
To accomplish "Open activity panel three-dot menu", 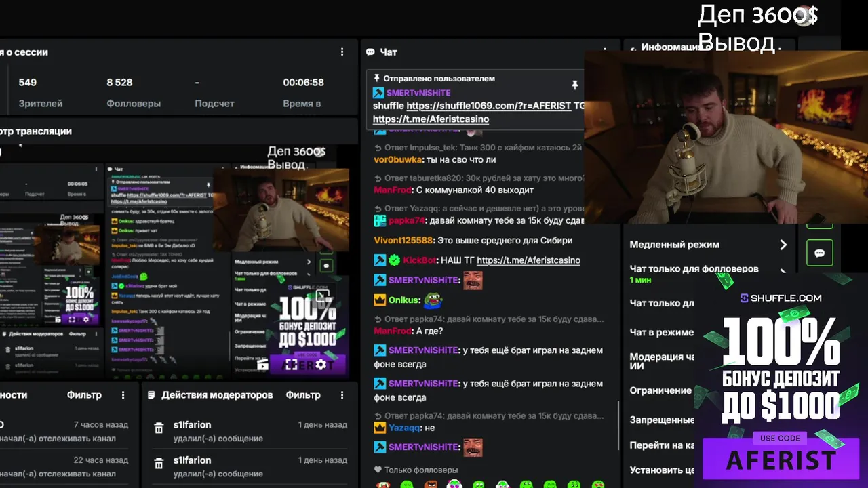I will tap(123, 395).
